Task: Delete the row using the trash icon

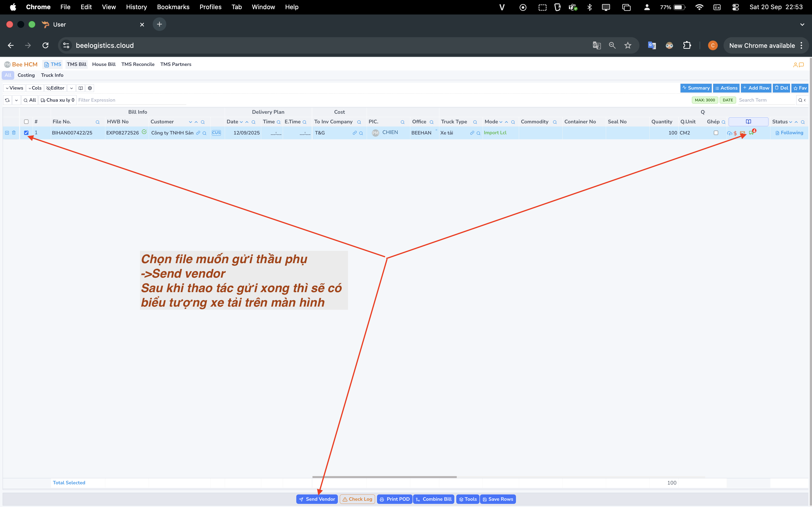Action: pos(14,133)
